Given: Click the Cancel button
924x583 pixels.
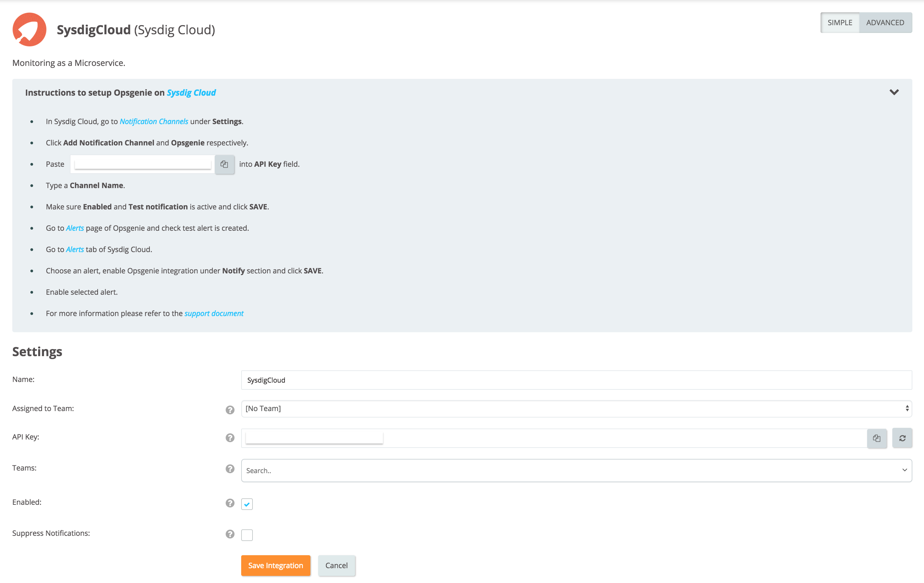Looking at the screenshot, I should tap(336, 565).
